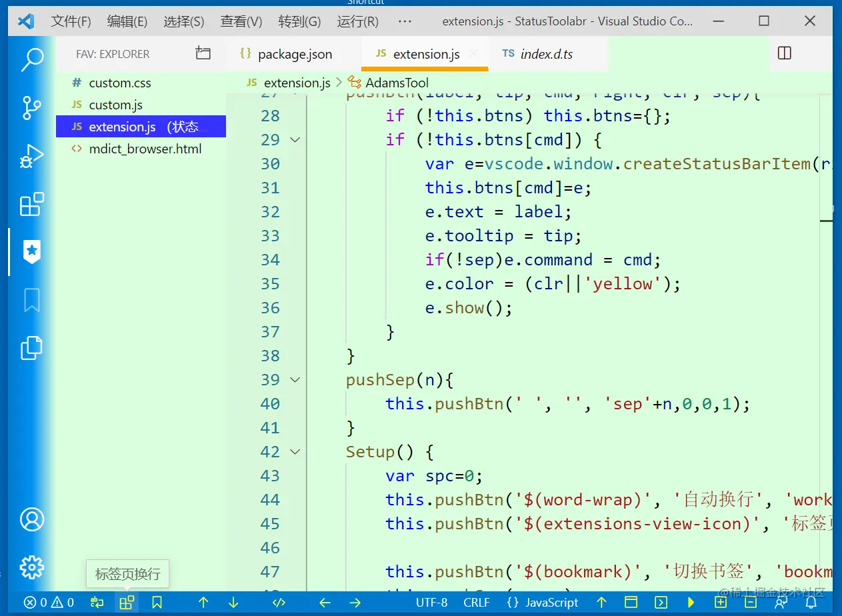The width and height of the screenshot is (842, 616).
Task: Open the 编辑(E) menu
Action: tap(127, 21)
